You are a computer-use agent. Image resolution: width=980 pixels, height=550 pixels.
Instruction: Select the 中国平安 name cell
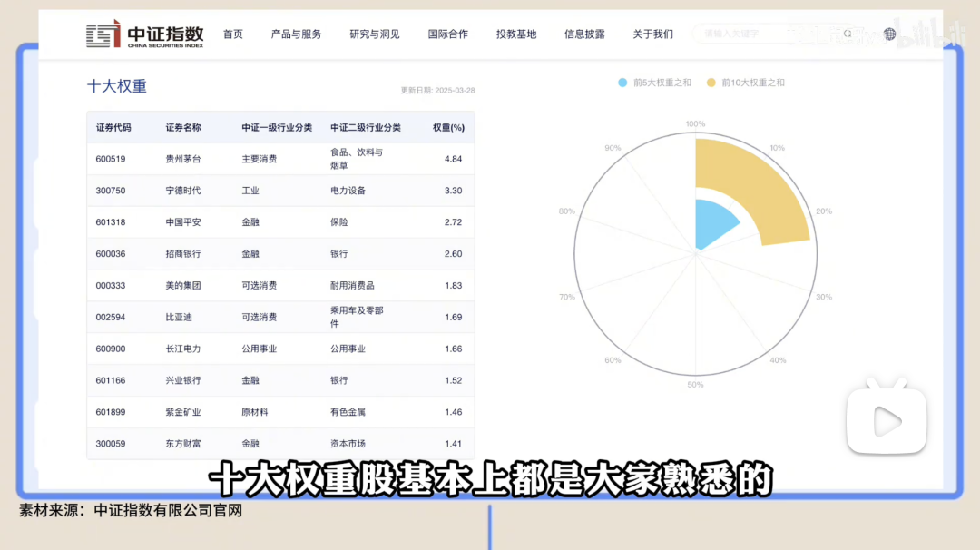coord(183,221)
